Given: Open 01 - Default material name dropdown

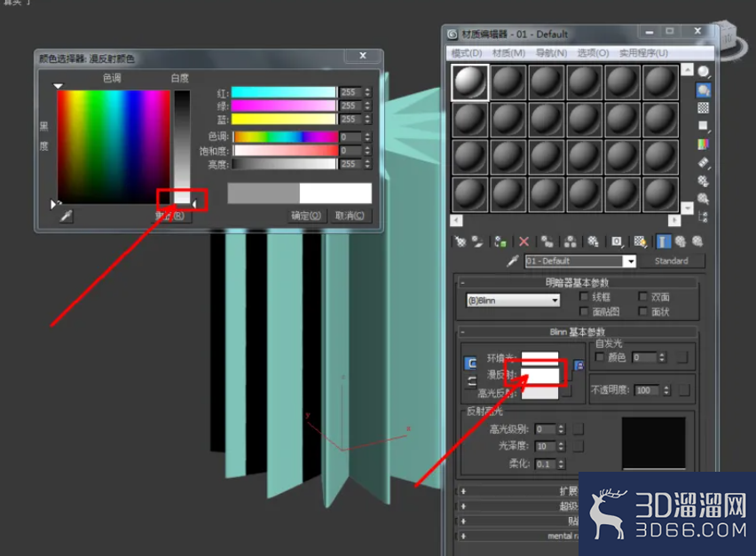Looking at the screenshot, I should [x=630, y=261].
